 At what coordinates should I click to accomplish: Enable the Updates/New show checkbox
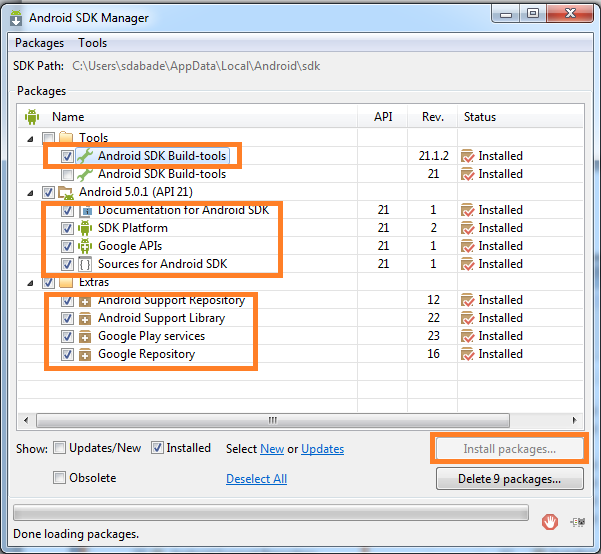pyautogui.click(x=59, y=448)
